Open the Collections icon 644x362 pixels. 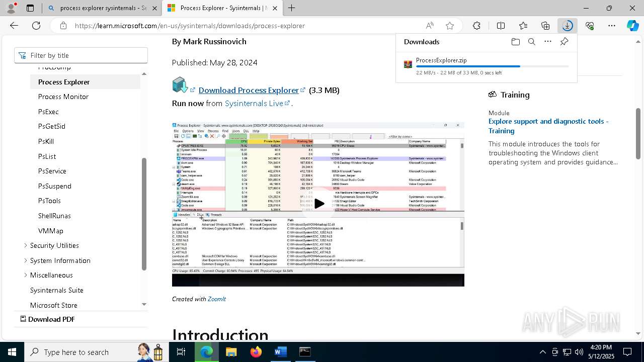(x=545, y=26)
